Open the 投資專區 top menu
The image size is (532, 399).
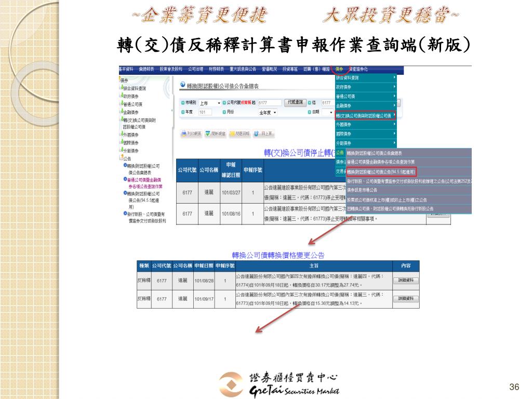click(290, 69)
